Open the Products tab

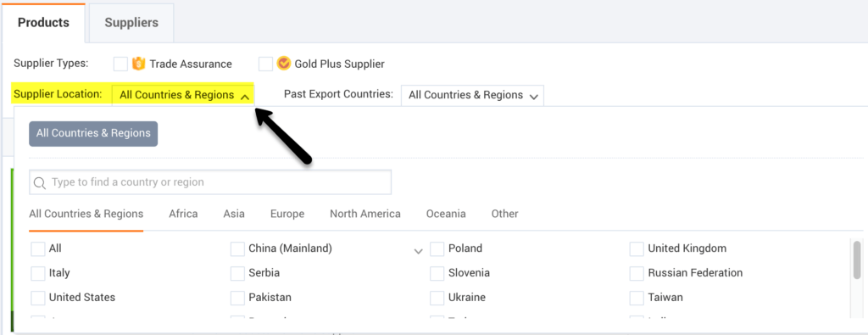[43, 23]
